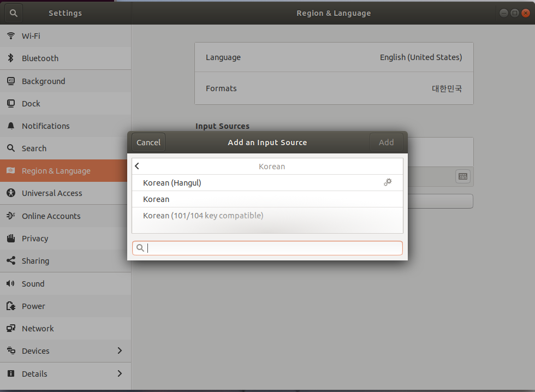The height and width of the screenshot is (392, 535).
Task: Expand the Devices submenu chevron
Action: pos(120,351)
